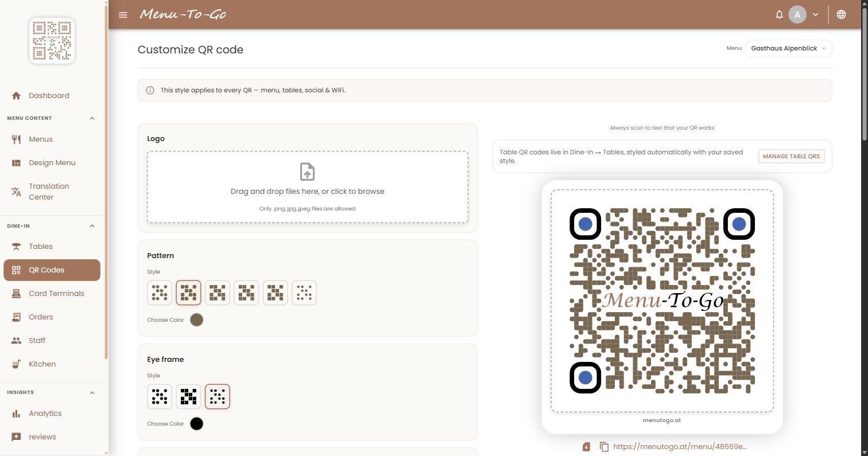The height and width of the screenshot is (456, 868).
Task: Click the Kitchen ladle icon
Action: coord(16,364)
